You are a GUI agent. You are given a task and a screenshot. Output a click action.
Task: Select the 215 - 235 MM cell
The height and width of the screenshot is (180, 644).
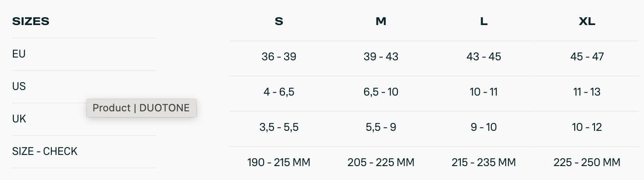(x=484, y=162)
